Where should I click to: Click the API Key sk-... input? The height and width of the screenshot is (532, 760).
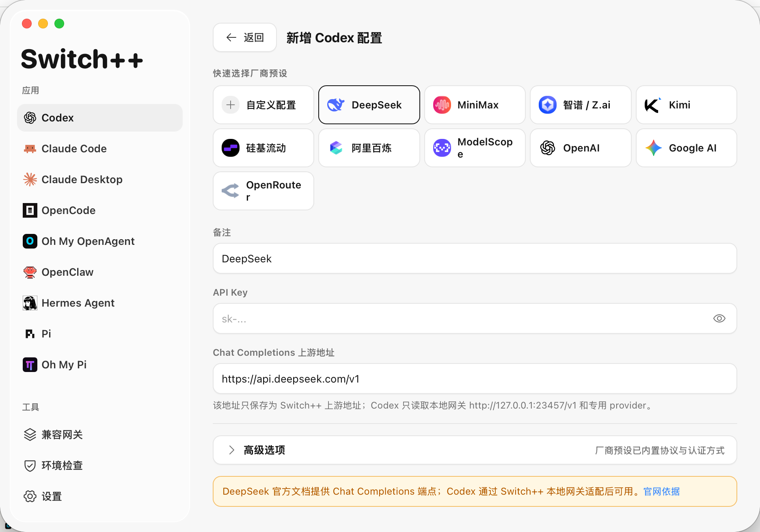coord(475,318)
